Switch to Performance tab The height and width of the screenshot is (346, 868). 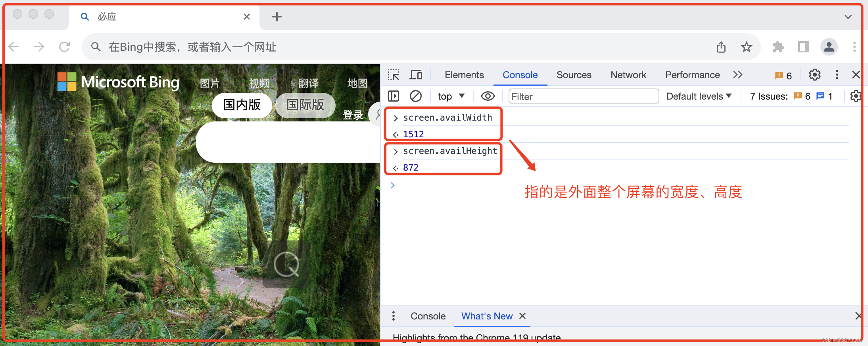tap(693, 75)
